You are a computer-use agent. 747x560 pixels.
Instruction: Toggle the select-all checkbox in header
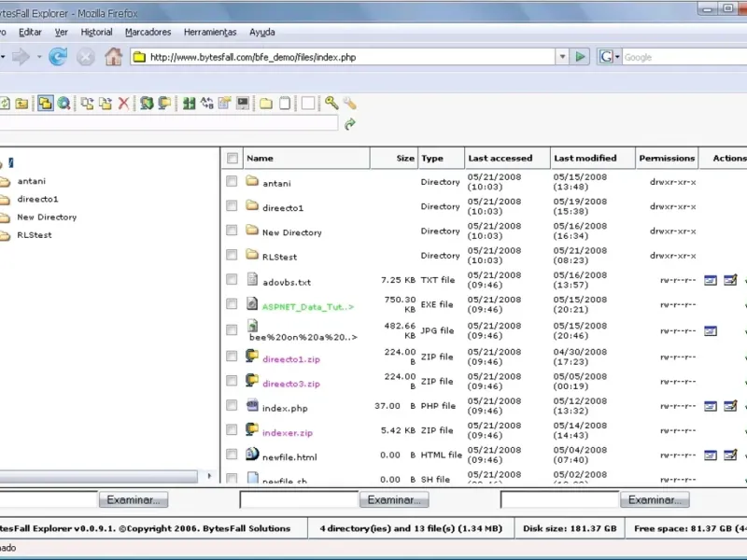[232, 159]
